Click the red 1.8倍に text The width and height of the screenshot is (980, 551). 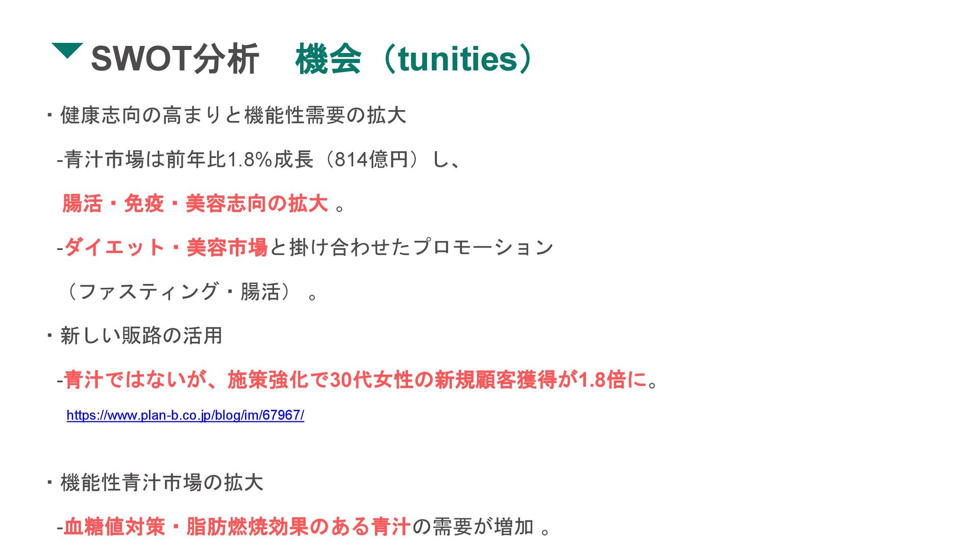coord(612,380)
